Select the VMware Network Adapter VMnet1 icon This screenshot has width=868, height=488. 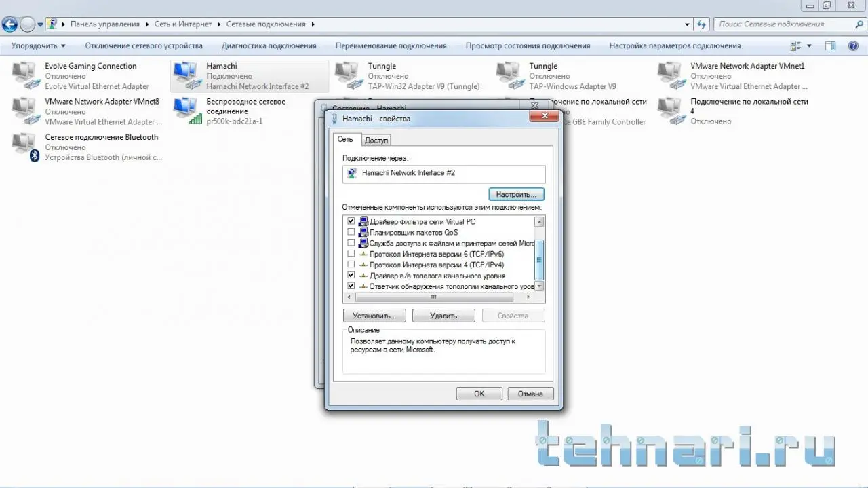click(671, 76)
